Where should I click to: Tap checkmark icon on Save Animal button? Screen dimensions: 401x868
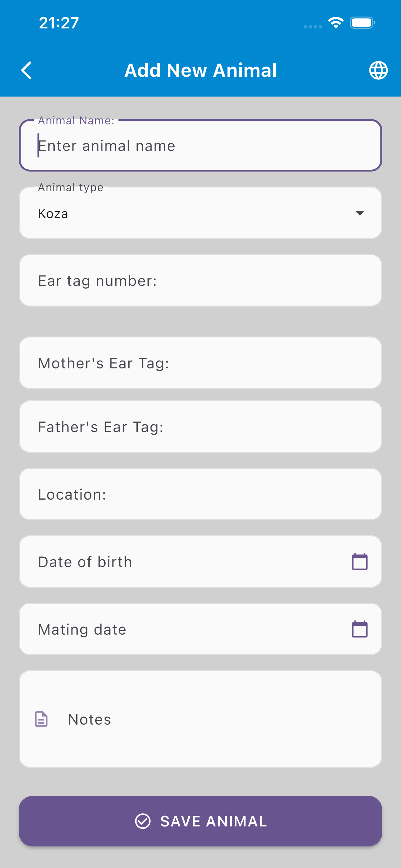[143, 821]
